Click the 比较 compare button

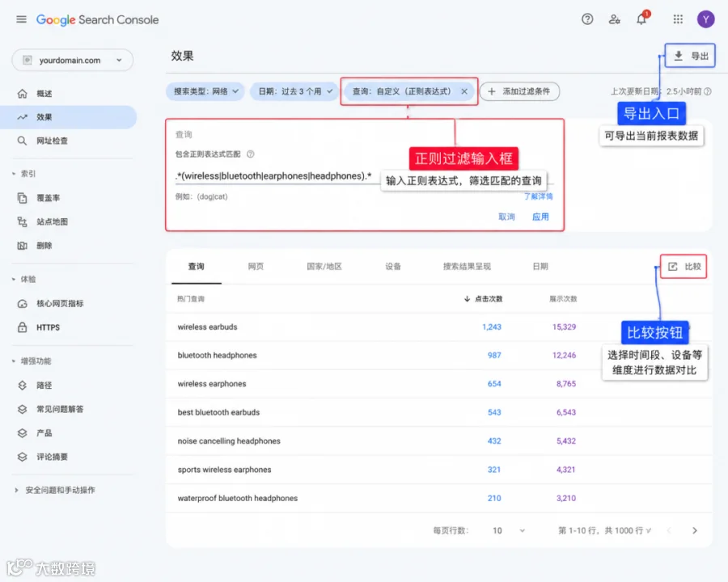point(684,267)
